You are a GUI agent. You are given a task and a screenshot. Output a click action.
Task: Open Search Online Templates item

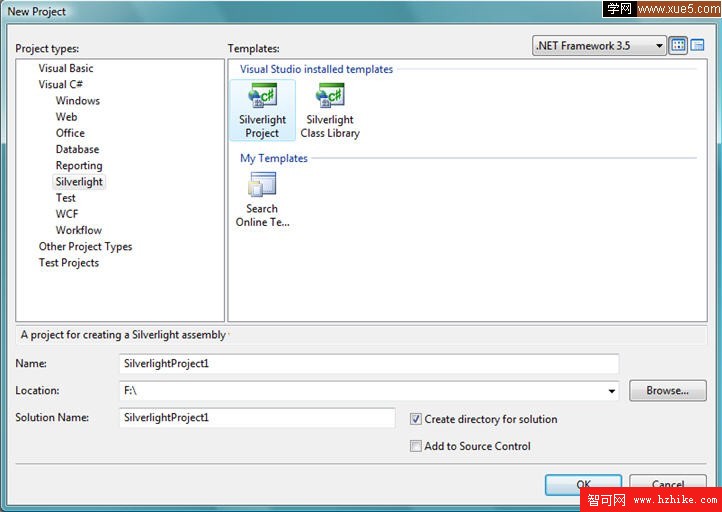point(262,199)
